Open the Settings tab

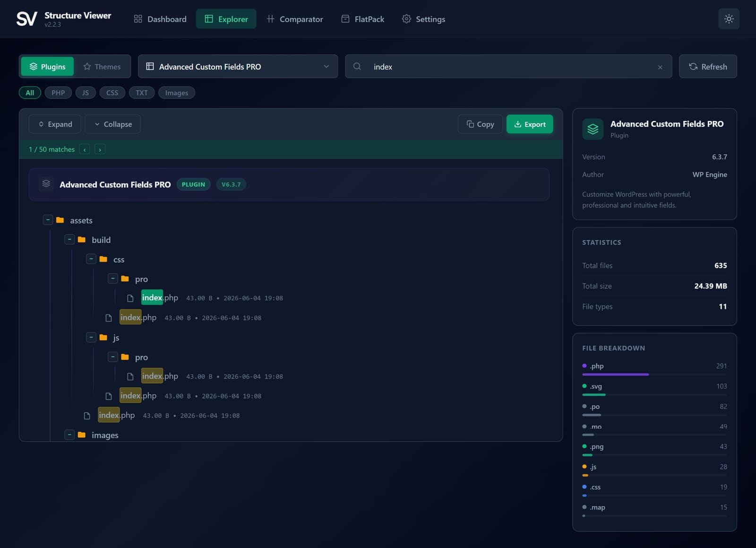[x=423, y=19]
